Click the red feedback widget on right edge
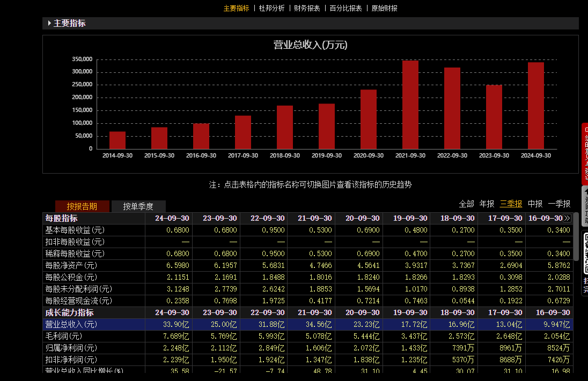Screen dimensions: 588x381 pyautogui.click(x=585, y=153)
